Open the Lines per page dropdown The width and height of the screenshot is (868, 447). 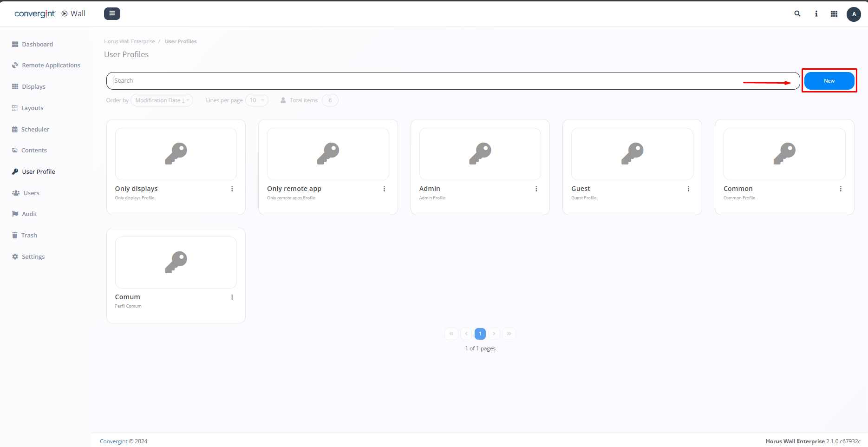point(257,100)
